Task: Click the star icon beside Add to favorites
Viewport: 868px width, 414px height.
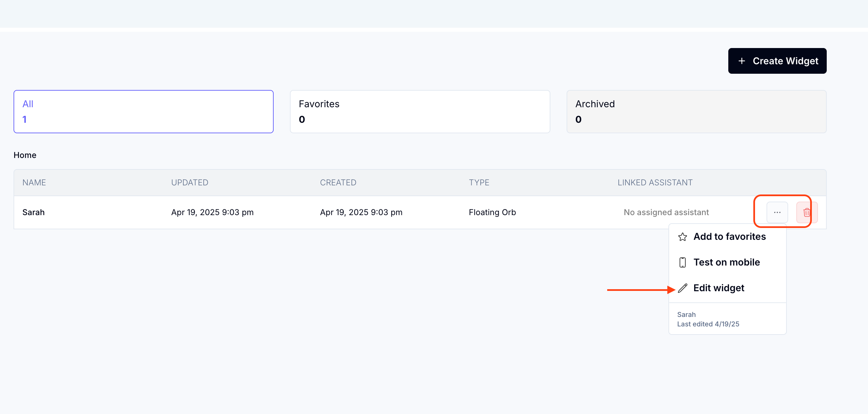Action: (x=682, y=237)
